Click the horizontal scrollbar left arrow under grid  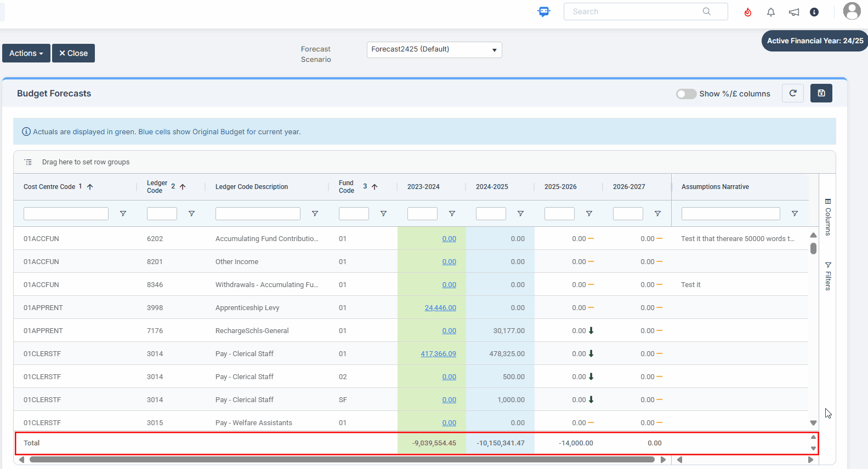click(x=21, y=460)
